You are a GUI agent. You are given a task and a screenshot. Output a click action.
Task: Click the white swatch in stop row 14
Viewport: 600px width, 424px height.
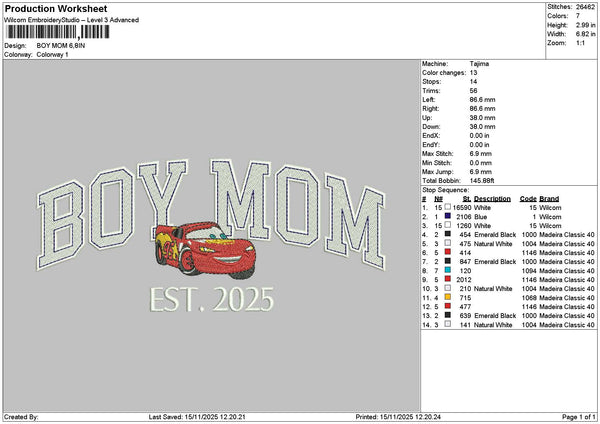pyautogui.click(x=448, y=324)
